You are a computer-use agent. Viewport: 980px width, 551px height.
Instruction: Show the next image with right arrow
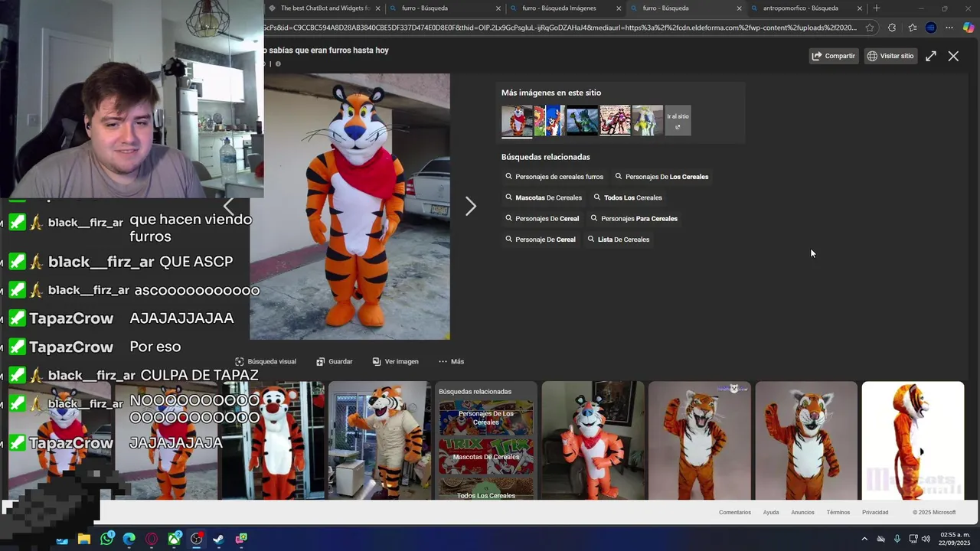471,206
